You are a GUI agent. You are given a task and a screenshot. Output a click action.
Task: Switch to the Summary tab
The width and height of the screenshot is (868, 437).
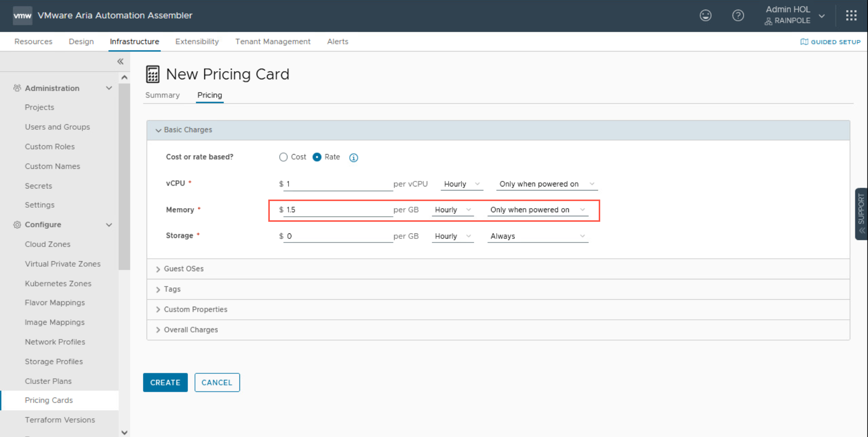point(162,95)
